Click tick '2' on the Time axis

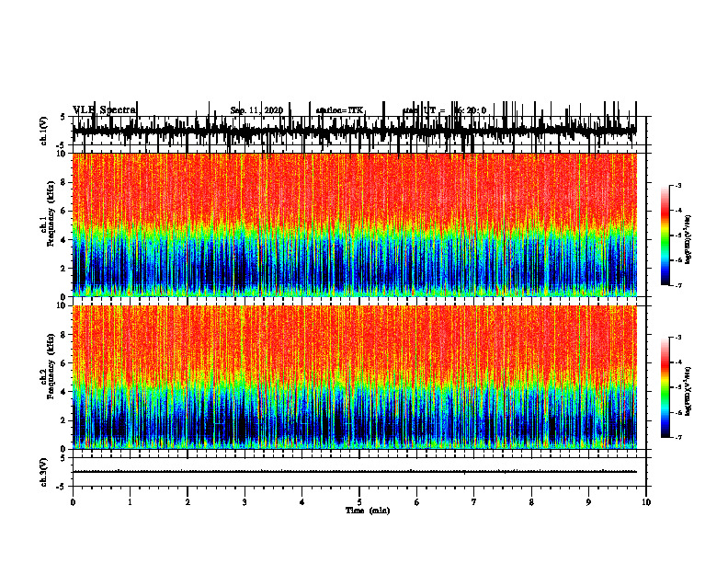(188, 502)
